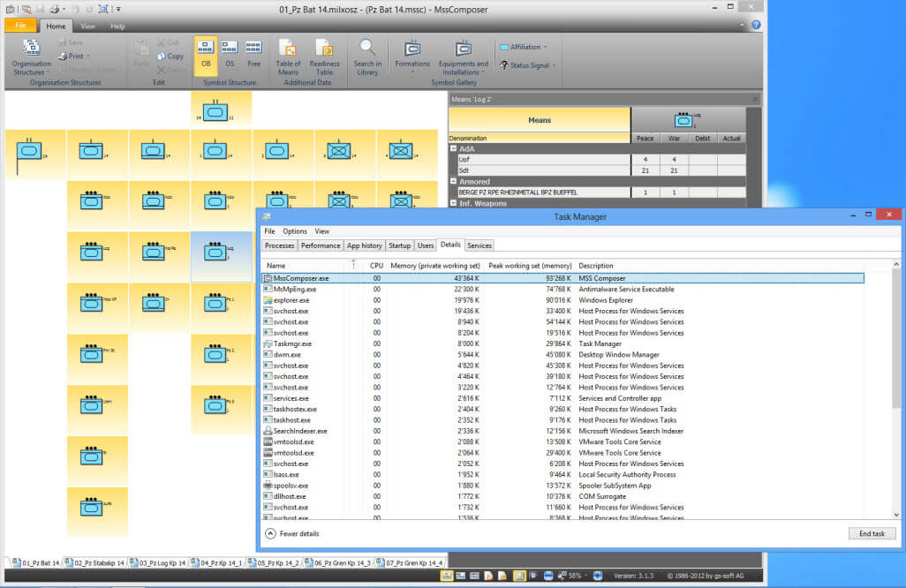This screenshot has width=906, height=588.
Task: Sort processes by Name column
Action: (276, 266)
